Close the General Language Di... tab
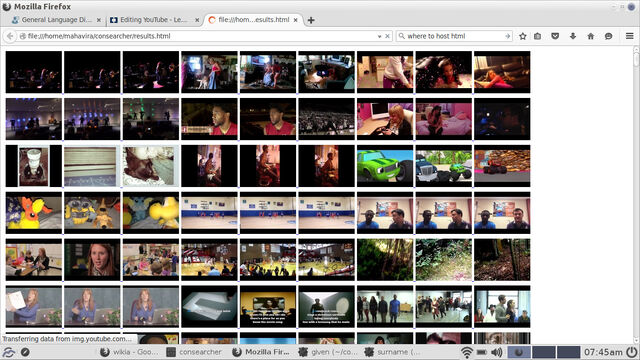Viewport: 640px width, 360px height. click(99, 20)
